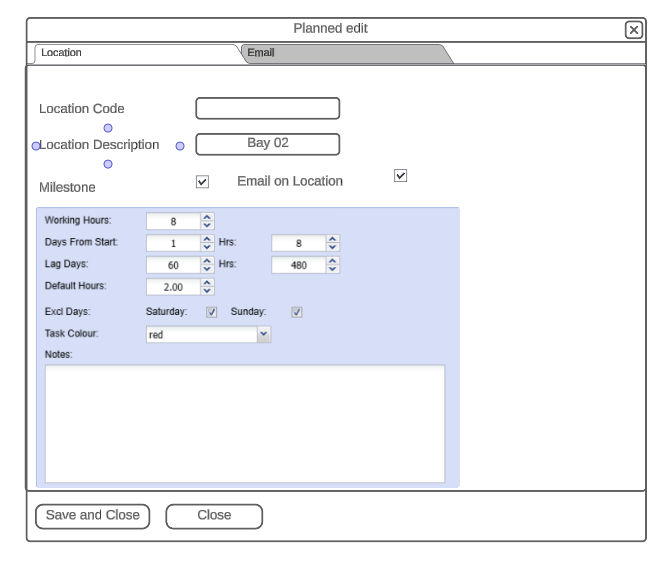This screenshot has height=564, width=666.
Task: Click the Days From Start value field
Action: coord(173,243)
